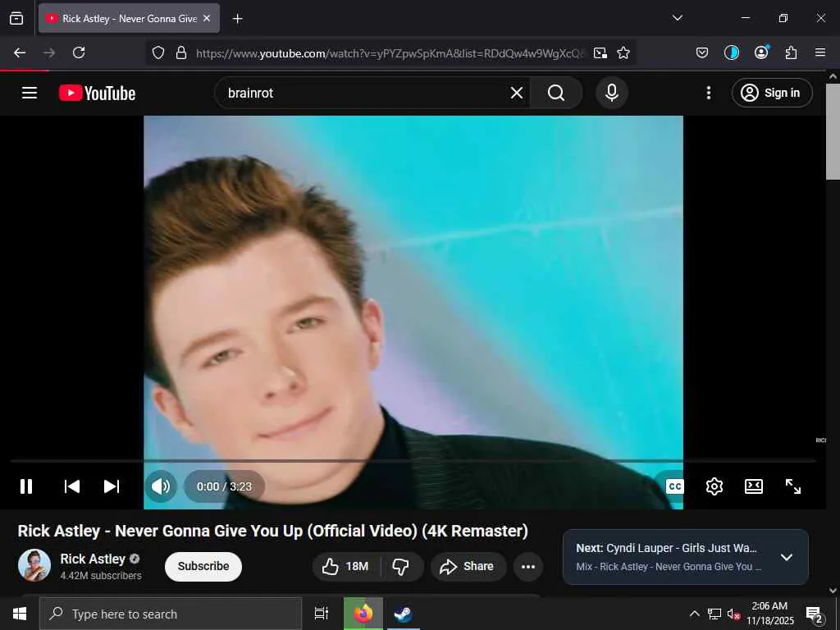Open the extensions puzzle menu

point(791,52)
